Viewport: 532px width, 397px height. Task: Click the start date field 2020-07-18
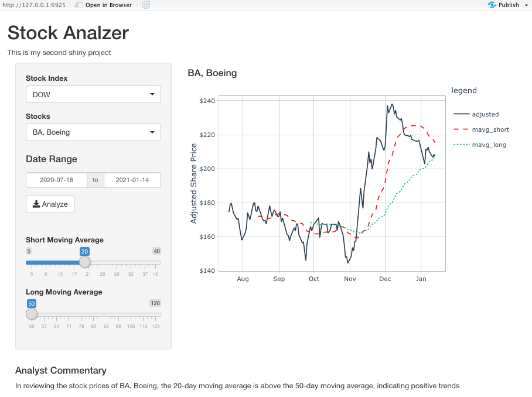tap(56, 180)
